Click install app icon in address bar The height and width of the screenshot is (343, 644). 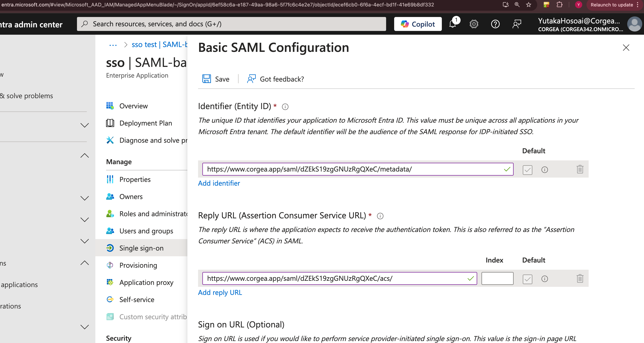[505, 5]
